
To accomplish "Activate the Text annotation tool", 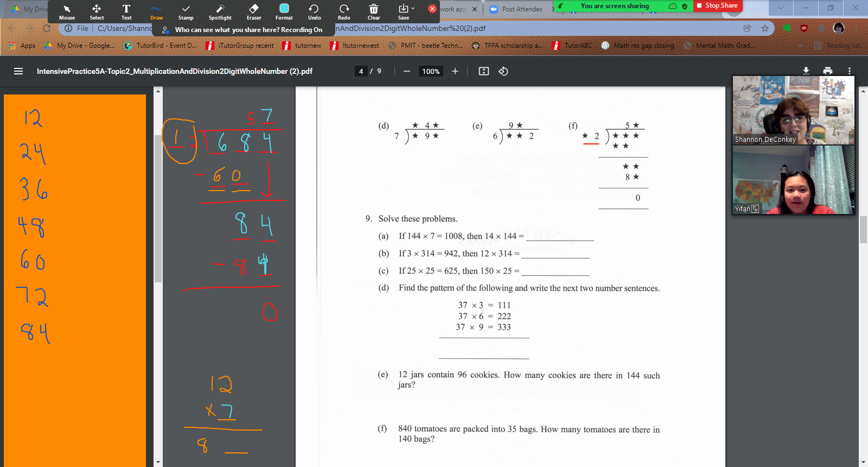I will (126, 12).
